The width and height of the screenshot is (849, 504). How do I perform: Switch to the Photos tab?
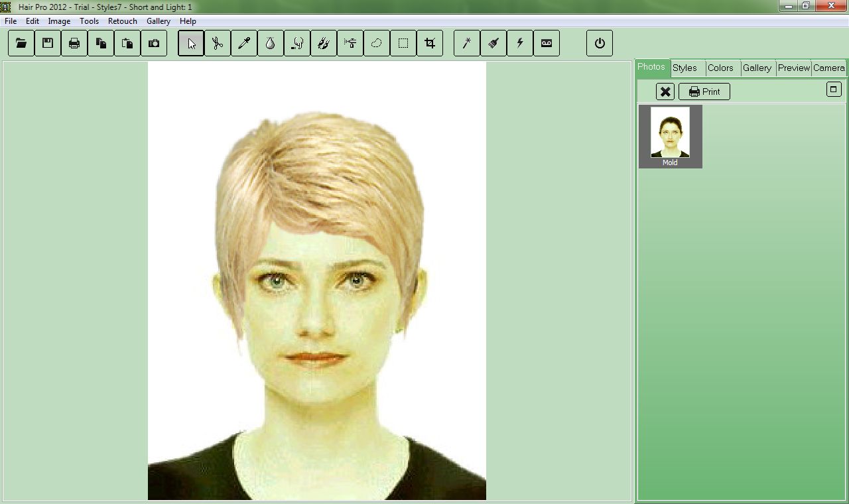point(651,67)
